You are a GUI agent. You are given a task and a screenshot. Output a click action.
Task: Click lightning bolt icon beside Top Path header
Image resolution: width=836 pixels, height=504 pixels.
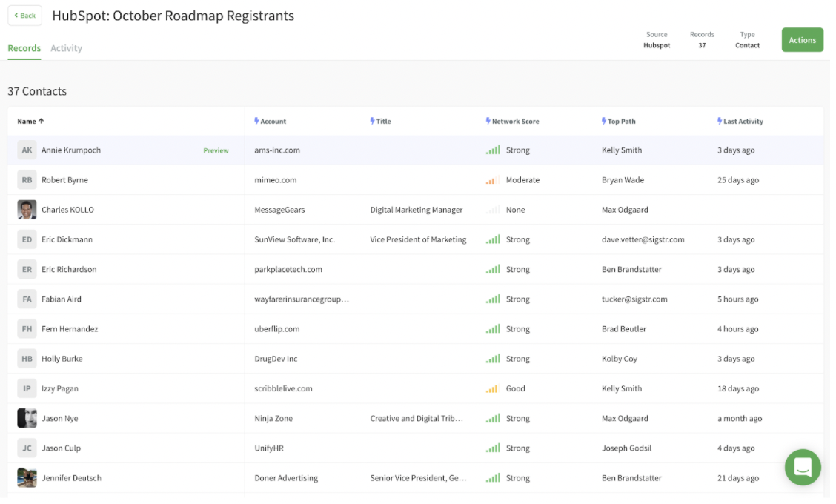(603, 121)
